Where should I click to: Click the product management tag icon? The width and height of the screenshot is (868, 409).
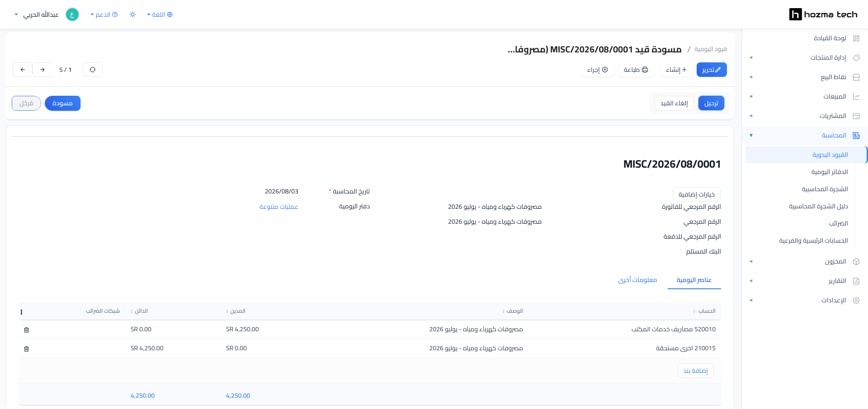tap(856, 58)
